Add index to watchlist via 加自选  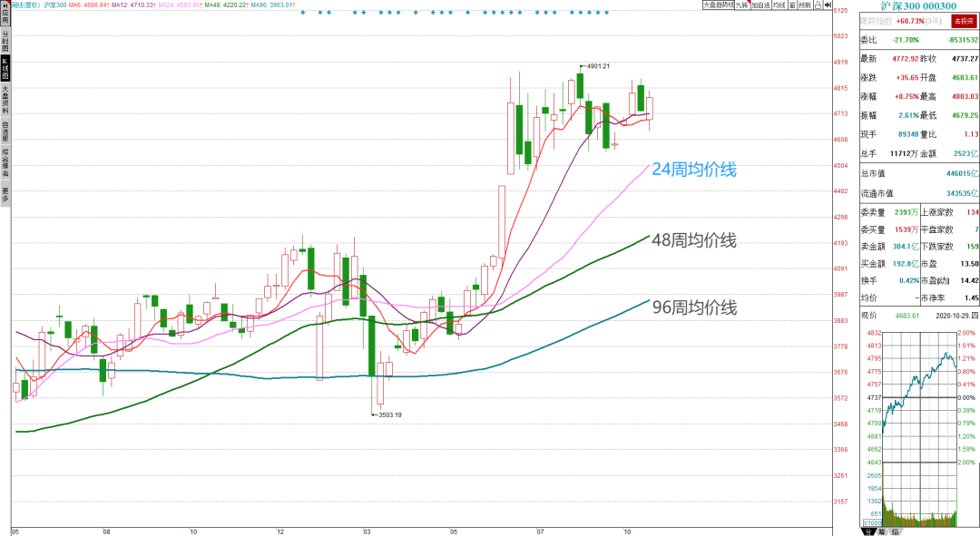[760, 5]
